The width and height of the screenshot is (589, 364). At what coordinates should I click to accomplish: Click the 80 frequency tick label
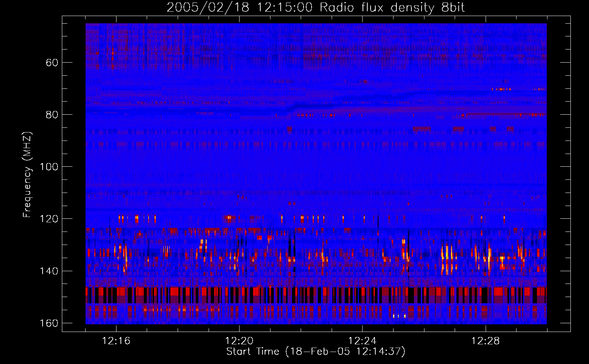coord(52,115)
